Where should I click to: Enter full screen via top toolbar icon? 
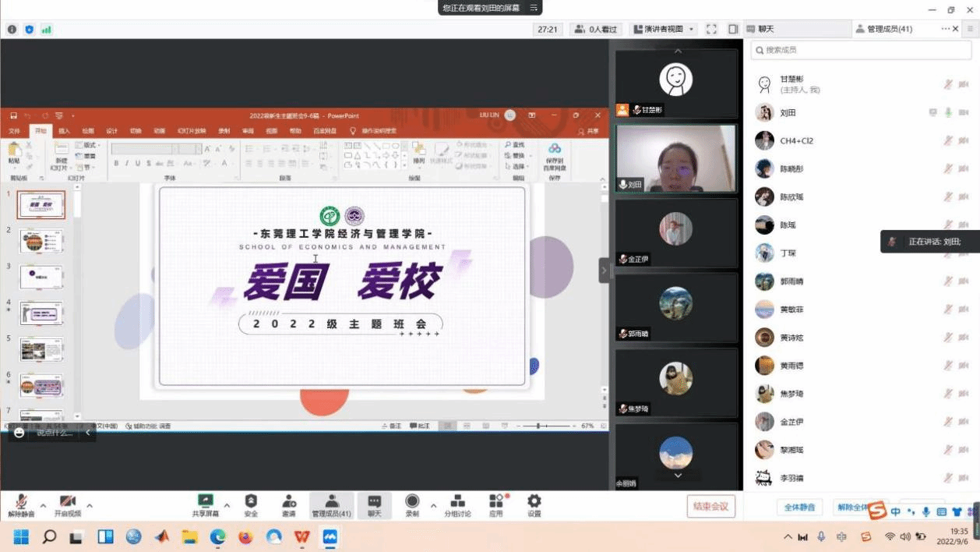(711, 29)
